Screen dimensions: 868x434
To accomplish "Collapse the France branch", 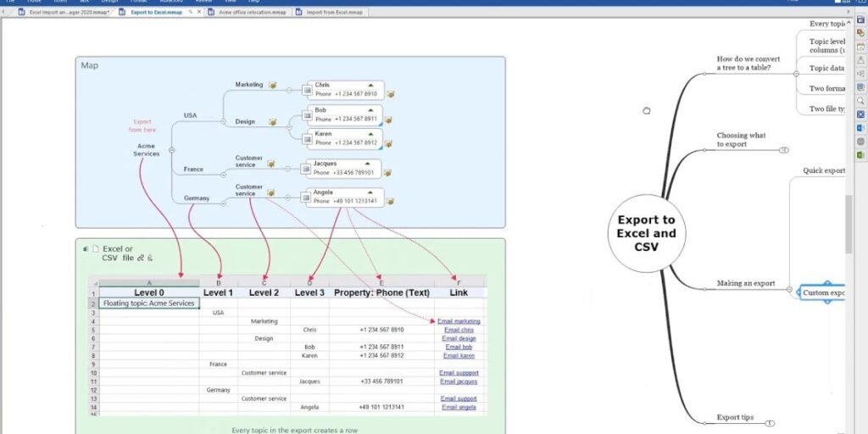I will 223,175.
